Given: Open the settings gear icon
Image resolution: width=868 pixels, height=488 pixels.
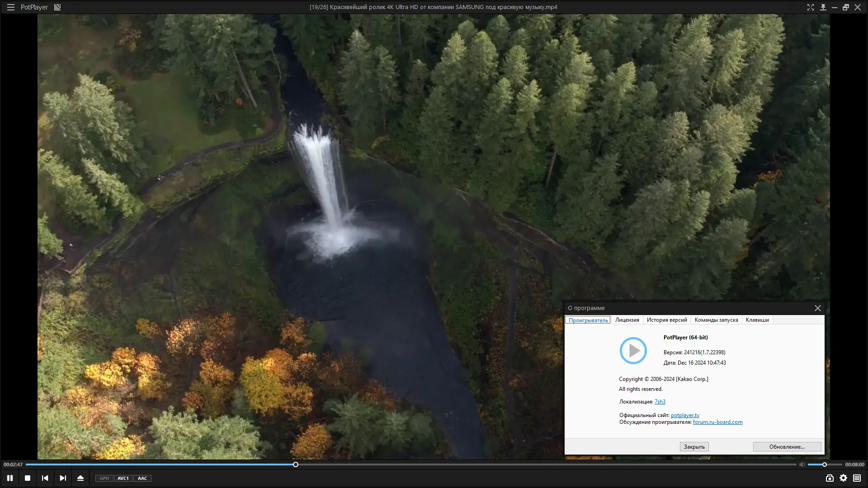Looking at the screenshot, I should click(x=844, y=478).
